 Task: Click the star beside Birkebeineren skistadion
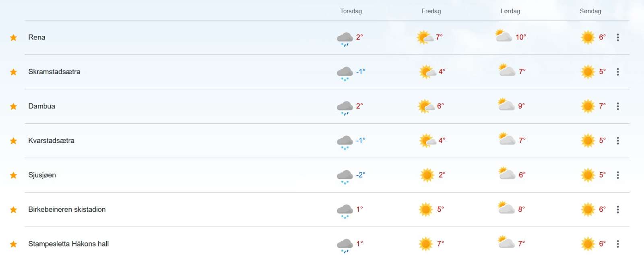13,210
